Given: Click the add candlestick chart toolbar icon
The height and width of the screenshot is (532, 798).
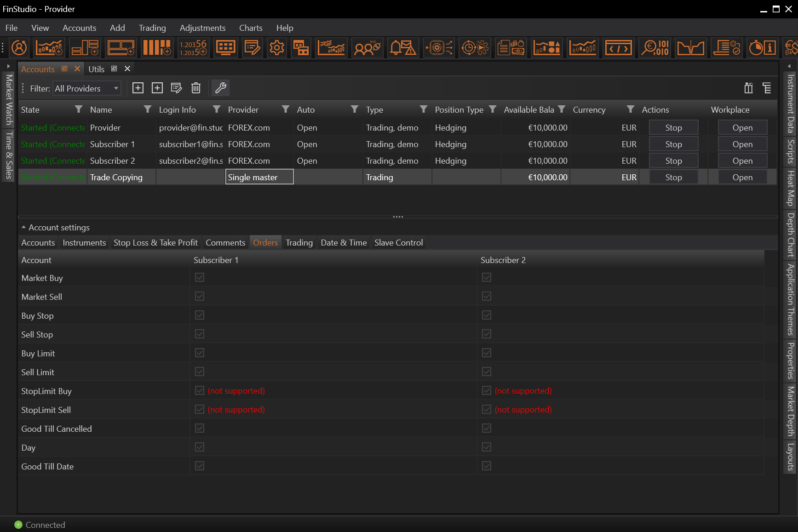Looking at the screenshot, I should click(x=49, y=48).
